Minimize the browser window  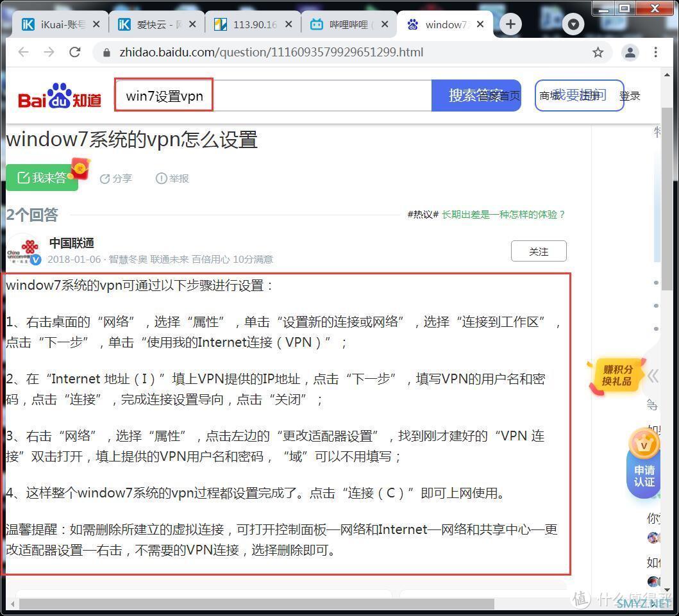[x=603, y=8]
